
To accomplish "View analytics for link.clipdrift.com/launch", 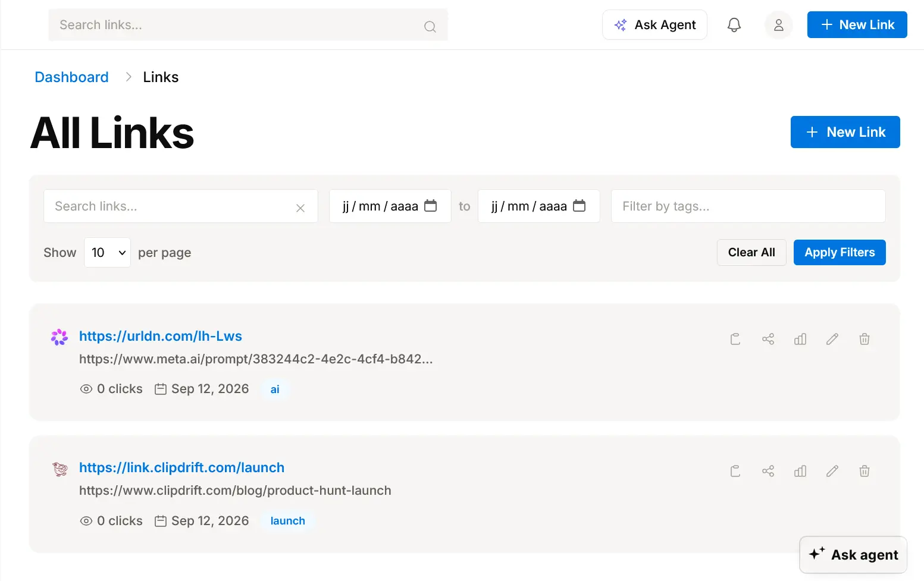I will (800, 471).
